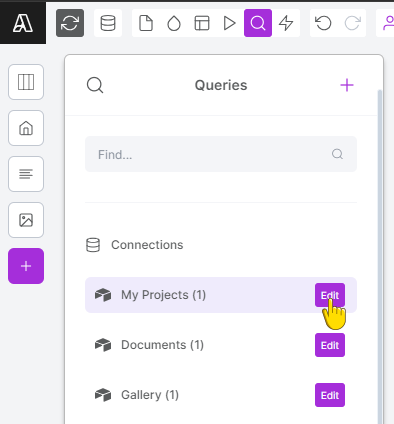Select the Gallery (1) connection row

(x=221, y=395)
